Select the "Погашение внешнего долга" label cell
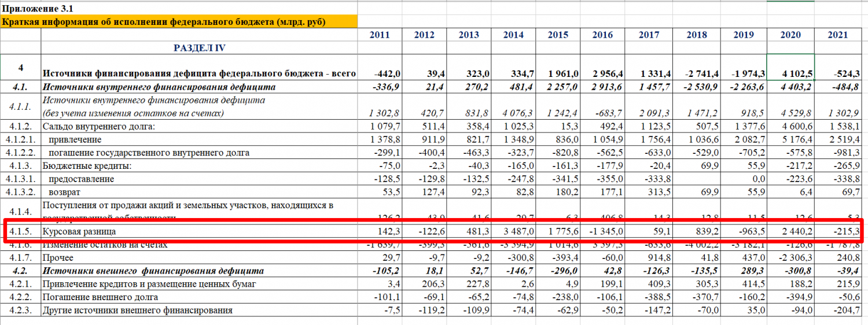 click(x=100, y=297)
